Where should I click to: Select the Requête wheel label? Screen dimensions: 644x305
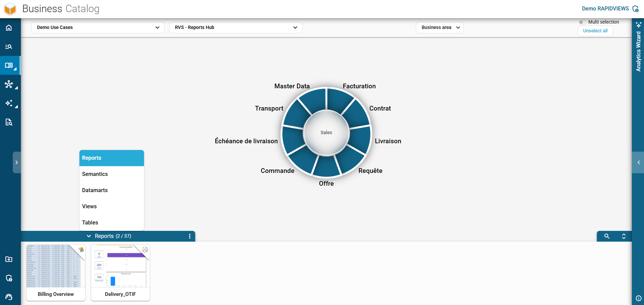370,171
